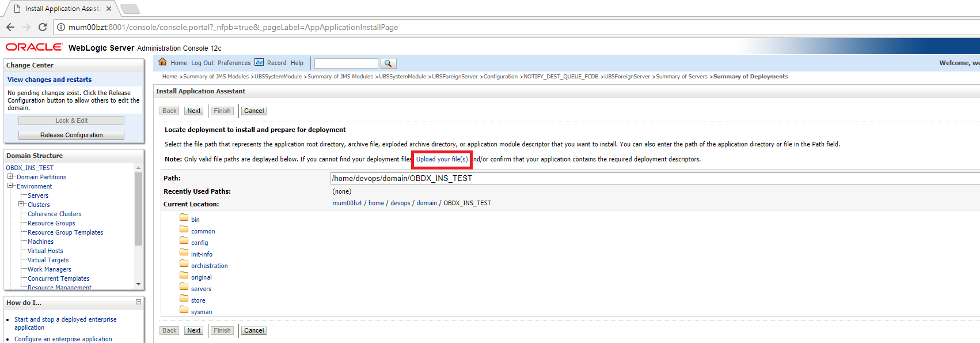Open the common folder icon
This screenshot has width=980, height=343.
pos(184,229)
